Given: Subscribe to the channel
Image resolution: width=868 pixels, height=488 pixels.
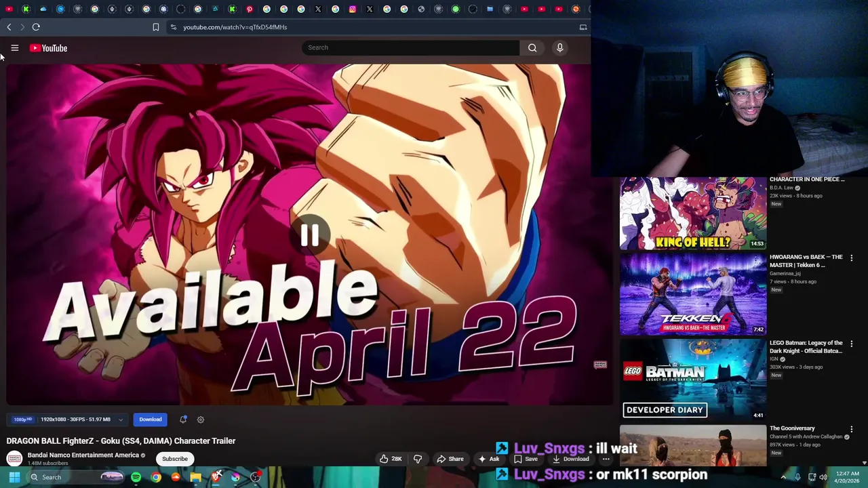Looking at the screenshot, I should (175, 459).
